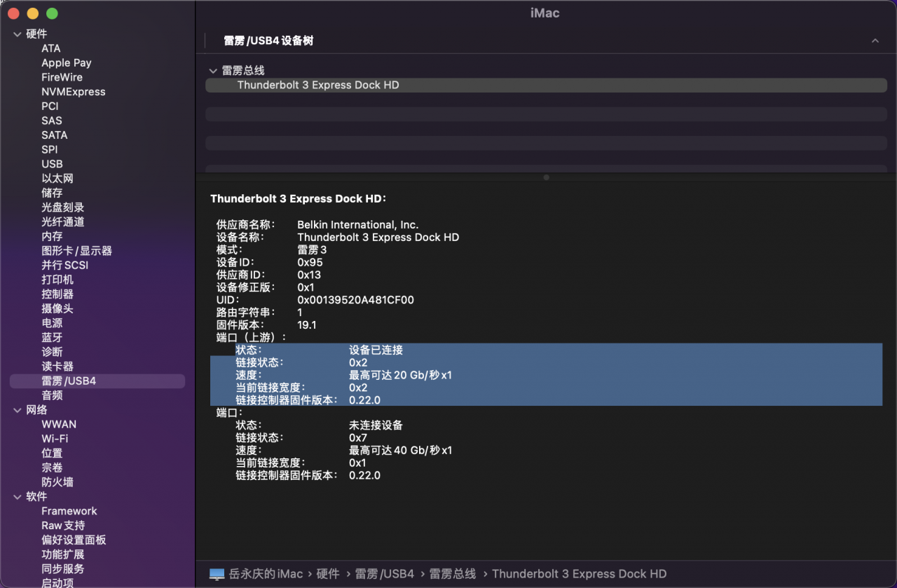
Task: Select ATA in the sidebar
Action: pyautogui.click(x=51, y=48)
